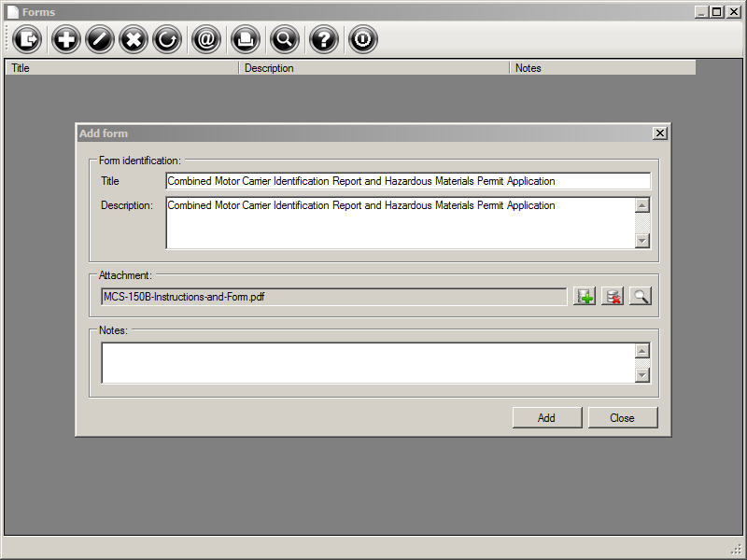Click into the Notes text area
Screen dimensions: 747x560
[x=367, y=363]
